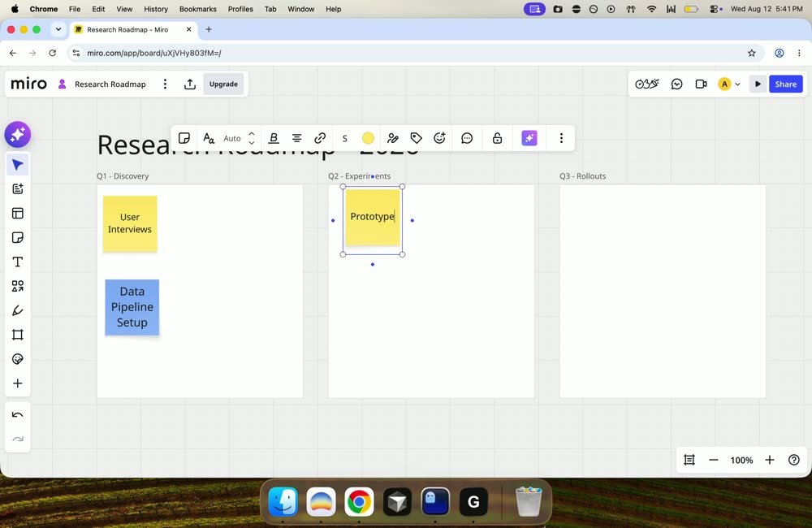Open the comments panel icon
Image resolution: width=812 pixels, height=528 pixels.
pos(677,84)
